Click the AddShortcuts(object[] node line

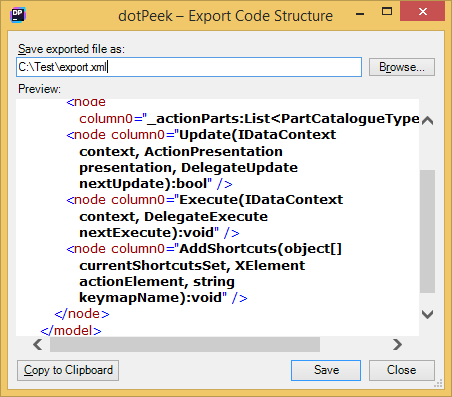204,249
